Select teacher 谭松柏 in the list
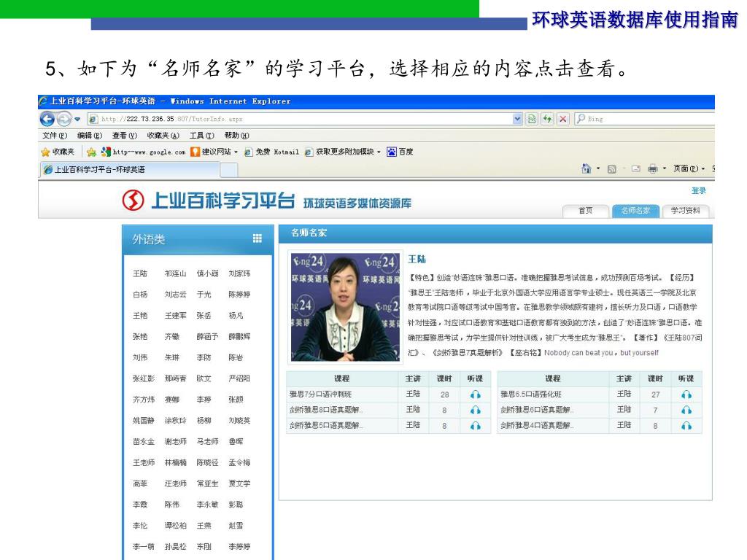747x560 pixels. pyautogui.click(x=175, y=525)
